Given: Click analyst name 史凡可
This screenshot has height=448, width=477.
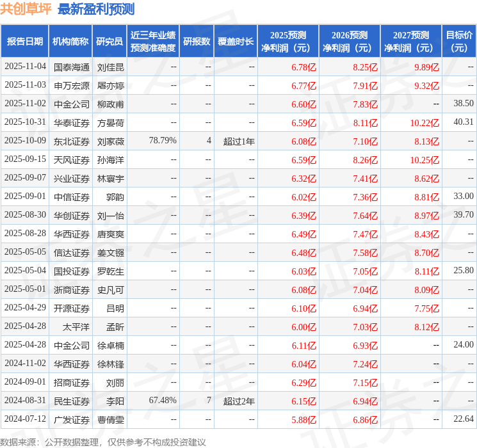Looking at the screenshot, I should pos(111,290).
